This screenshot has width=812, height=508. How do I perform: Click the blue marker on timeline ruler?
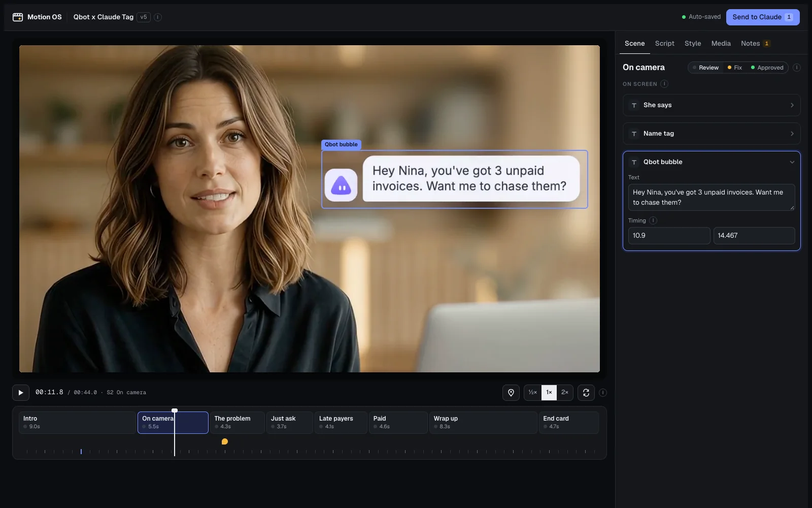81,451
